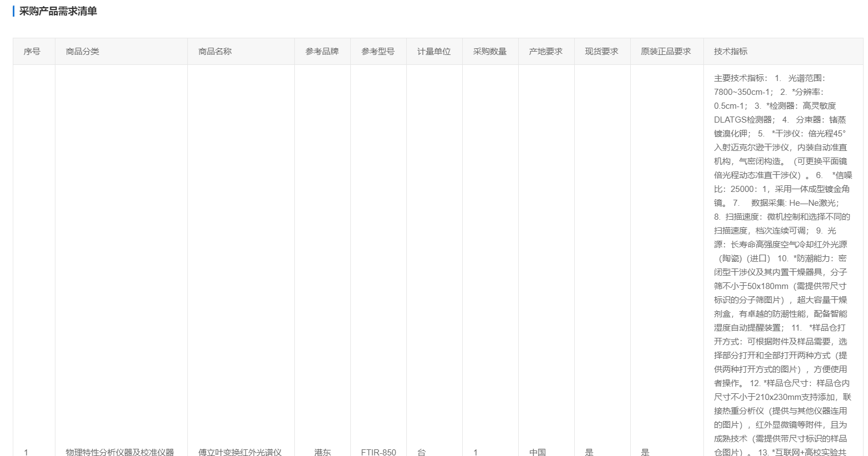Screen dimensions: 868x456
Task: Select the FTIR-850 model cell
Action: point(378,452)
